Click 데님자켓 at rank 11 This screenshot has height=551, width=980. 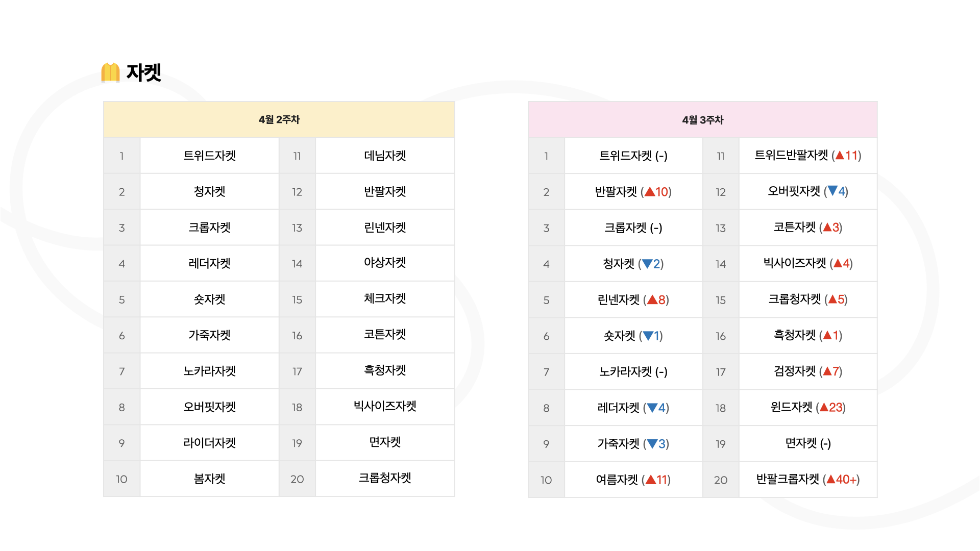coord(385,156)
